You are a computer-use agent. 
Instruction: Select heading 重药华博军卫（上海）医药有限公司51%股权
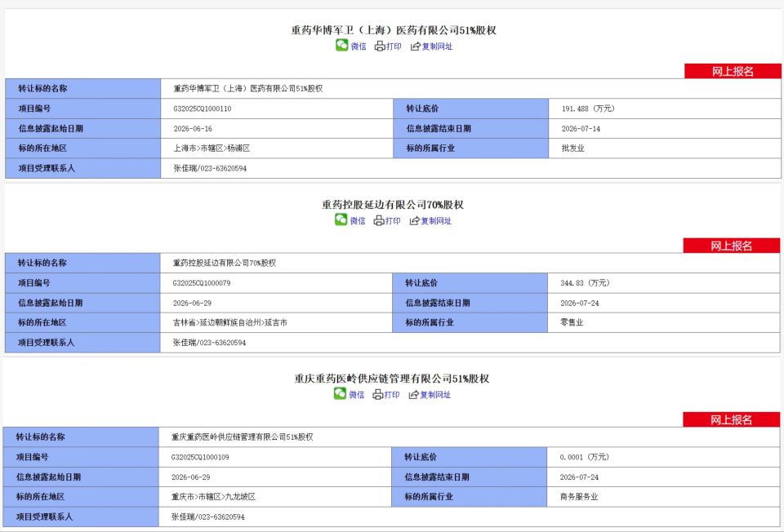(394, 30)
